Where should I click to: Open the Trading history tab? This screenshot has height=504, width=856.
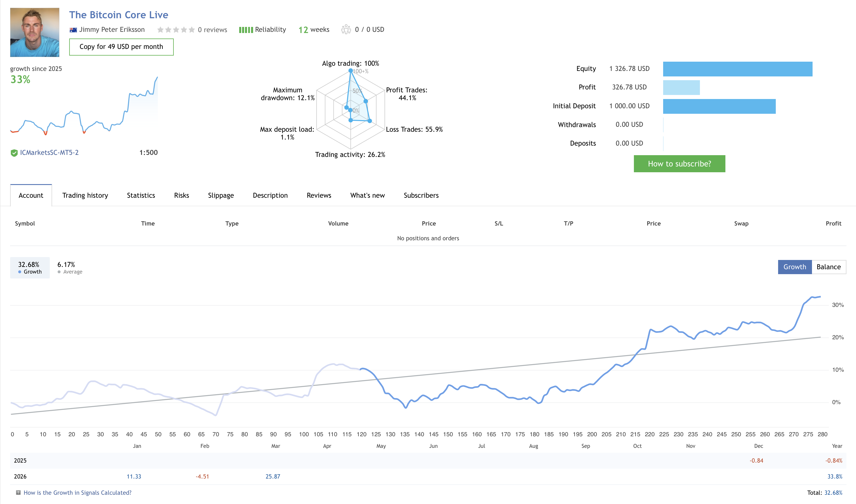(x=85, y=195)
